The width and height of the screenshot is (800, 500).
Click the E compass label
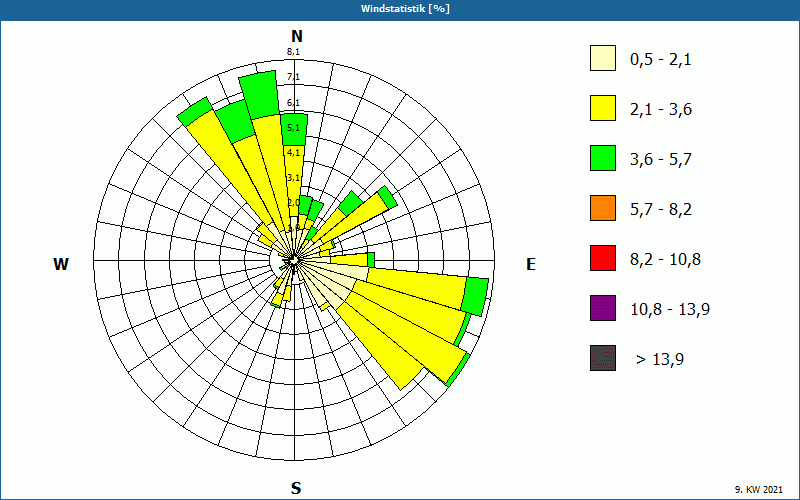coord(531,264)
